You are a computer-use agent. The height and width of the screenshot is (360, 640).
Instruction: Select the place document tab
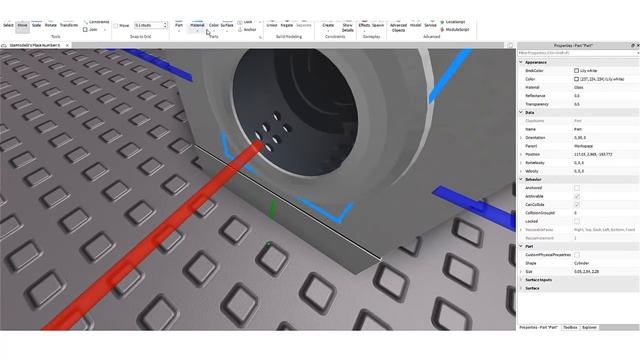click(34, 45)
